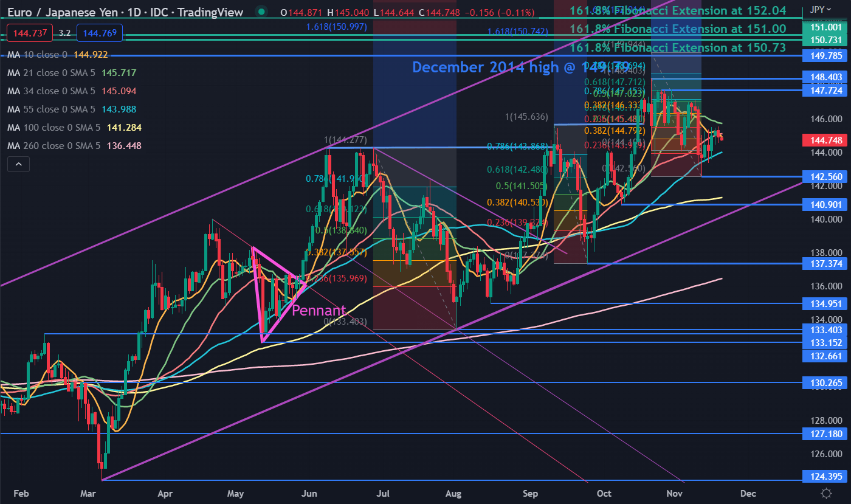
Task: Click the Aug label on time axis
Action: coord(453,493)
